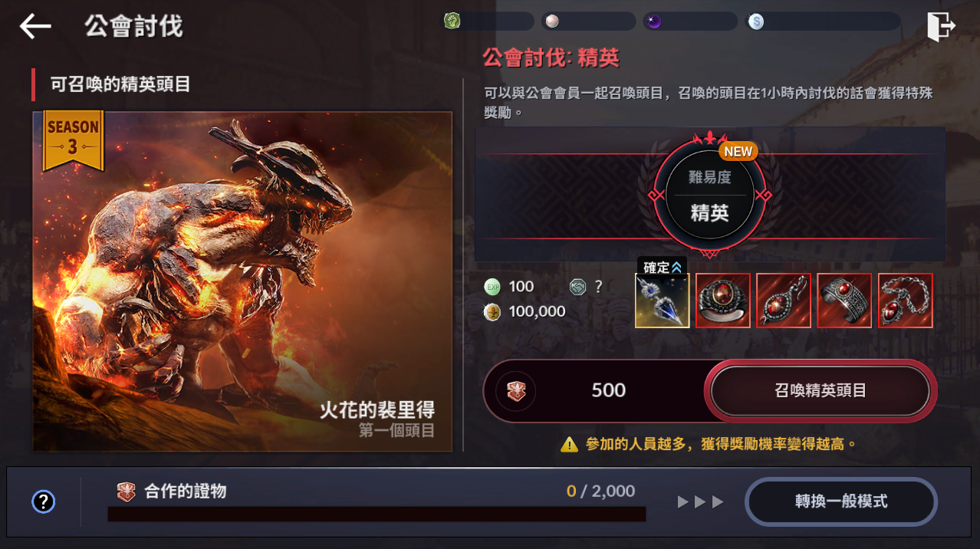The image size is (980, 549).
Task: Tap the green fist currency icon
Action: coord(452,21)
